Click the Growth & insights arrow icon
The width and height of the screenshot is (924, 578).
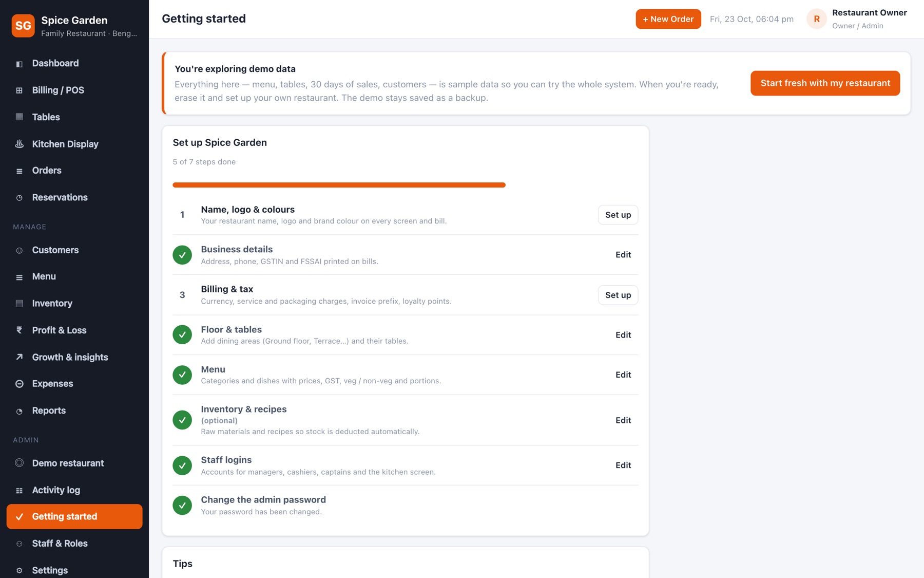(x=20, y=357)
